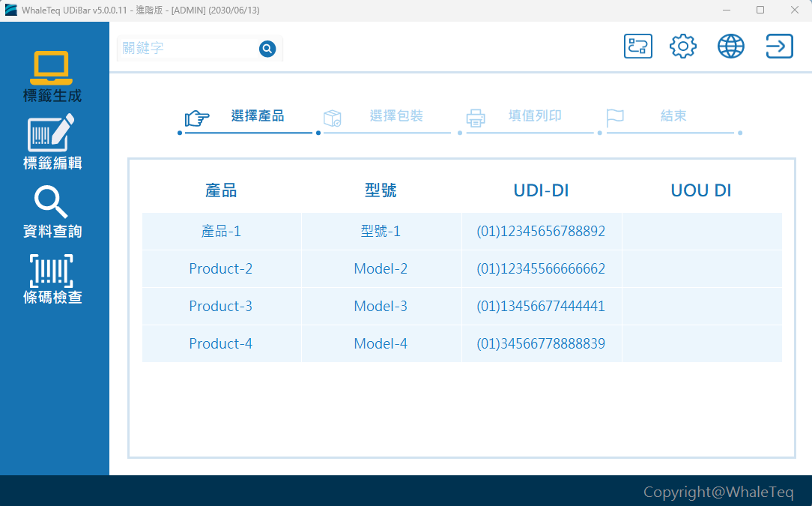Click the Copyright@WhaleTeq footer text

coord(718,492)
